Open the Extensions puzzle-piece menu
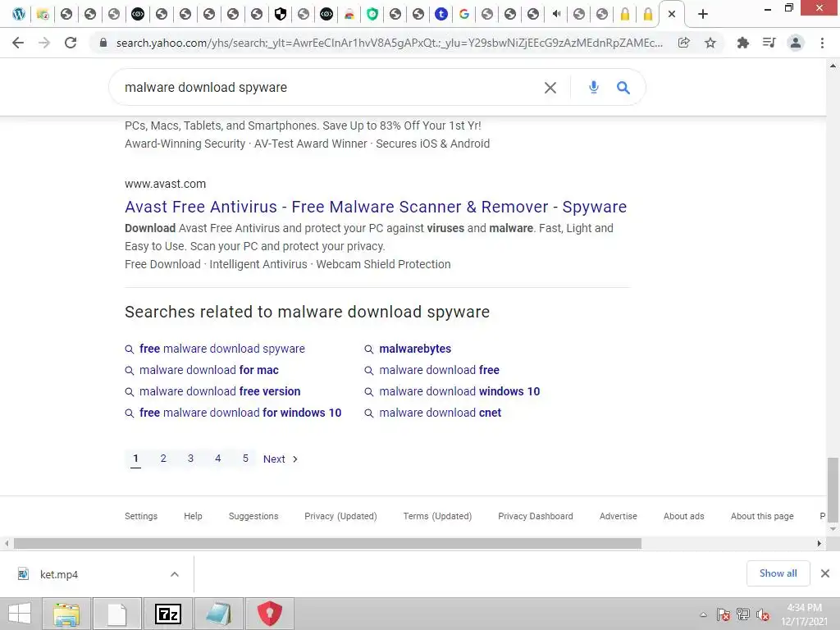The image size is (840, 630). pos(742,43)
